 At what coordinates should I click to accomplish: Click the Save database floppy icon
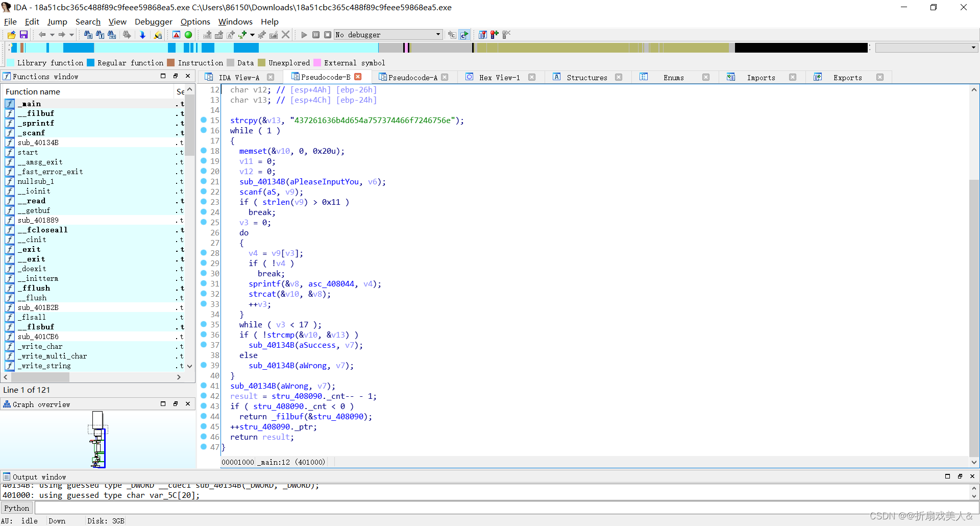click(x=23, y=35)
